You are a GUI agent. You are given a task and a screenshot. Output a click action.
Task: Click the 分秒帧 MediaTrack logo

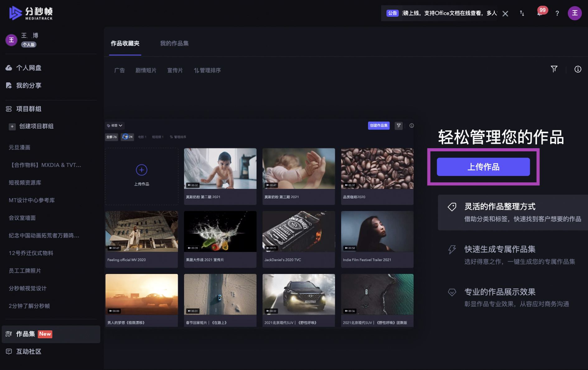tap(31, 13)
